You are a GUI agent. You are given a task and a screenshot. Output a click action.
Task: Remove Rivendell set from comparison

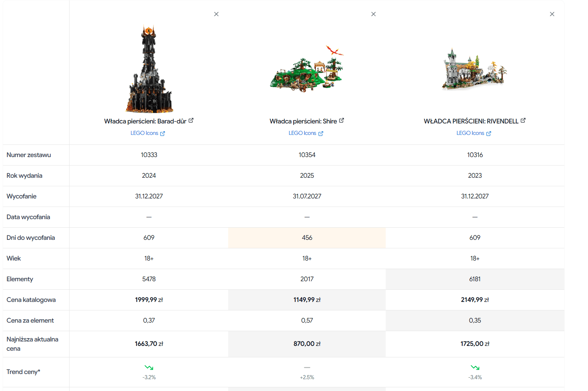click(x=552, y=14)
